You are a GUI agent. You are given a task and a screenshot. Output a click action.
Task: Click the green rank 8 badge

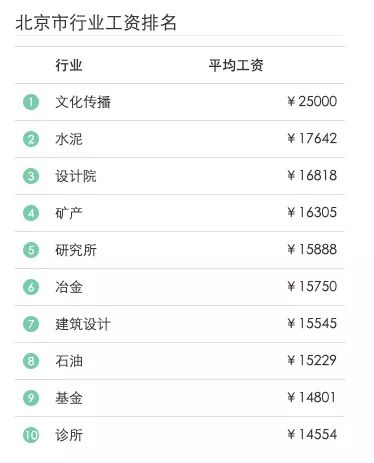point(31,361)
